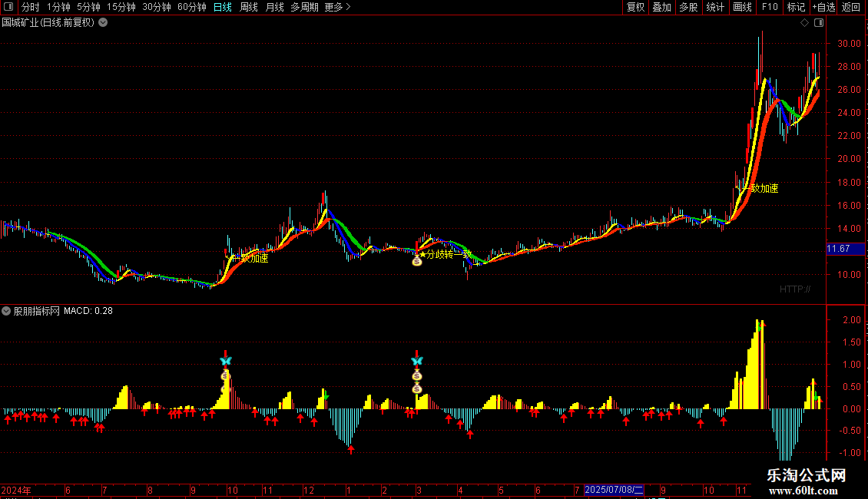Image resolution: width=868 pixels, height=499 pixels.
Task: Click the October money bag in MACD panel
Action: pyautogui.click(x=225, y=376)
